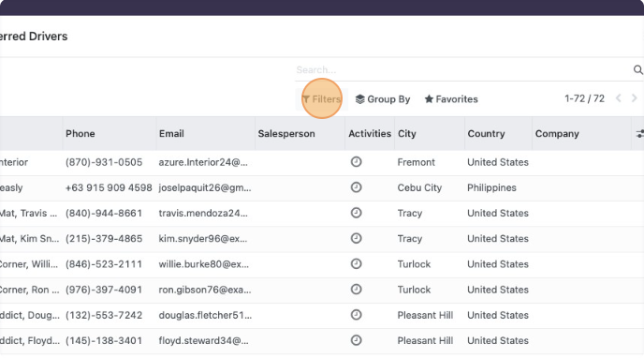Open activity clock for floyd.steward row
The image size is (644, 358).
coord(356,340)
